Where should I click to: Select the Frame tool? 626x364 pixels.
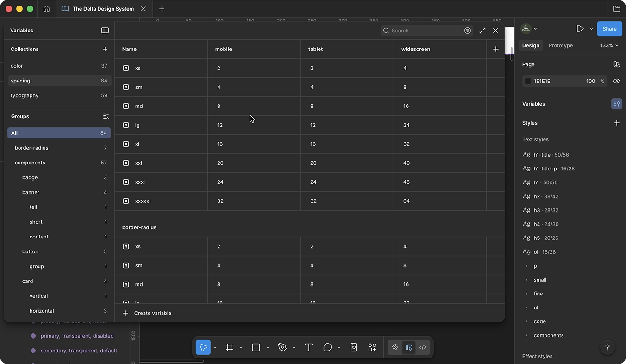230,347
